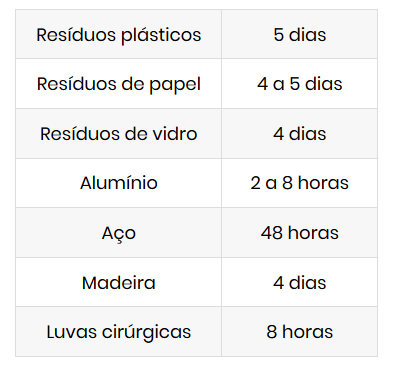
Task: Click the 5 dias cell
Action: click(x=300, y=34)
